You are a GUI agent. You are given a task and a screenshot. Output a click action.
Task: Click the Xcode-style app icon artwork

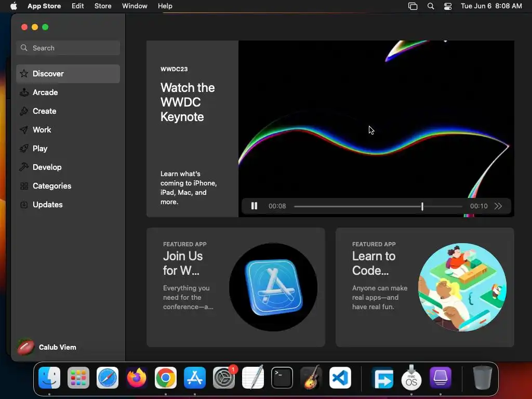tap(273, 287)
